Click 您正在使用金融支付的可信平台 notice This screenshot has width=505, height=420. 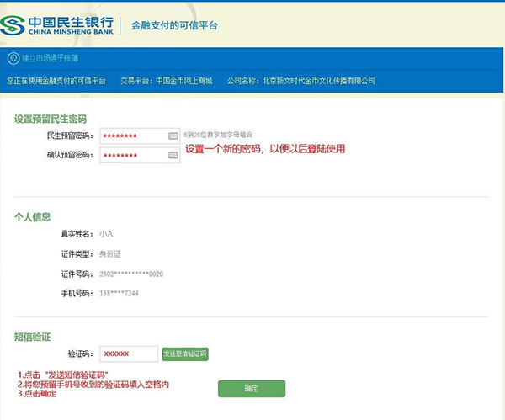(56, 81)
